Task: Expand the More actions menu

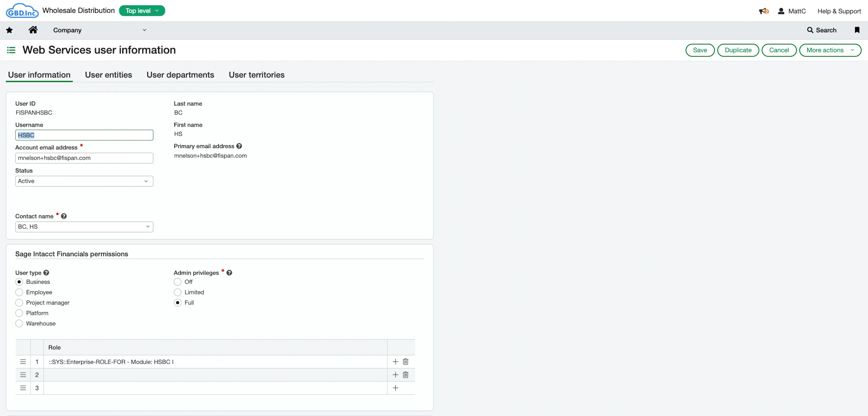Action: [830, 50]
